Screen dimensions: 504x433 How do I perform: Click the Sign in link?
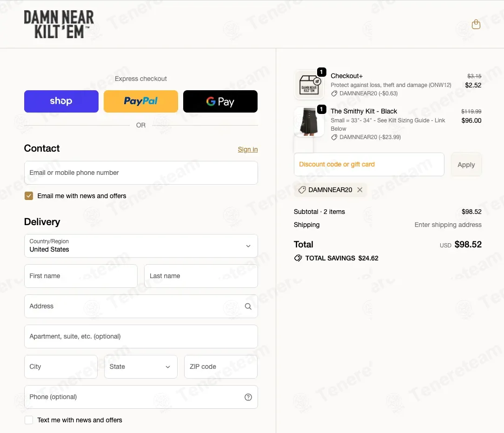click(248, 149)
